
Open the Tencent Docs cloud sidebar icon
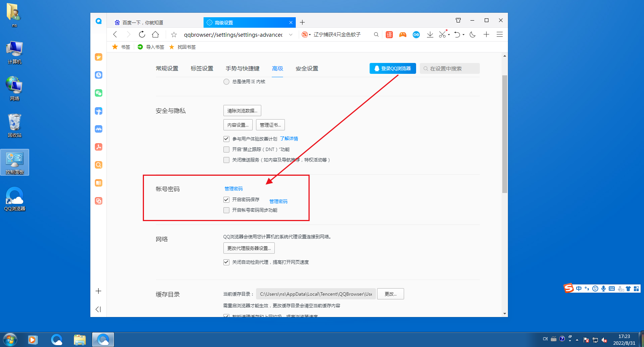point(99,129)
